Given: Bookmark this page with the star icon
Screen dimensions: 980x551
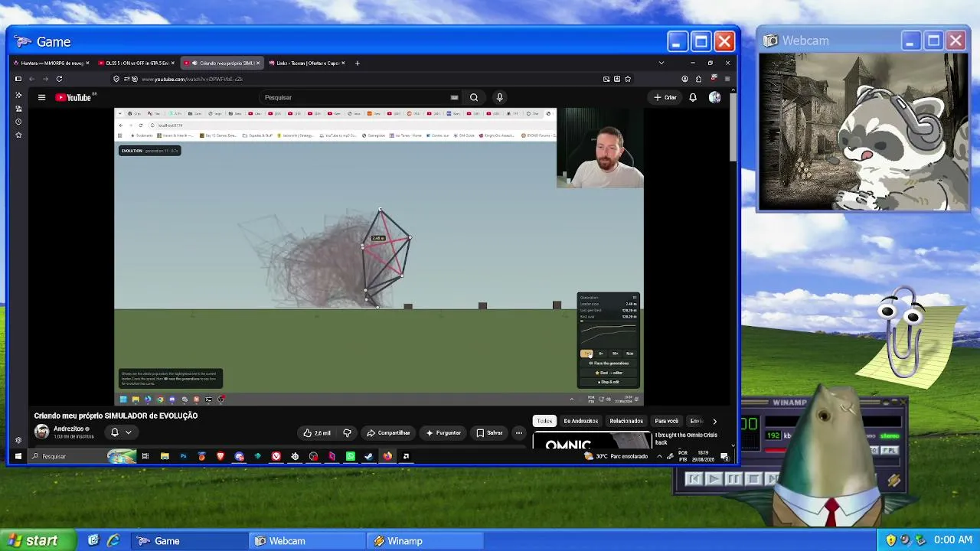Looking at the screenshot, I should click(x=628, y=79).
